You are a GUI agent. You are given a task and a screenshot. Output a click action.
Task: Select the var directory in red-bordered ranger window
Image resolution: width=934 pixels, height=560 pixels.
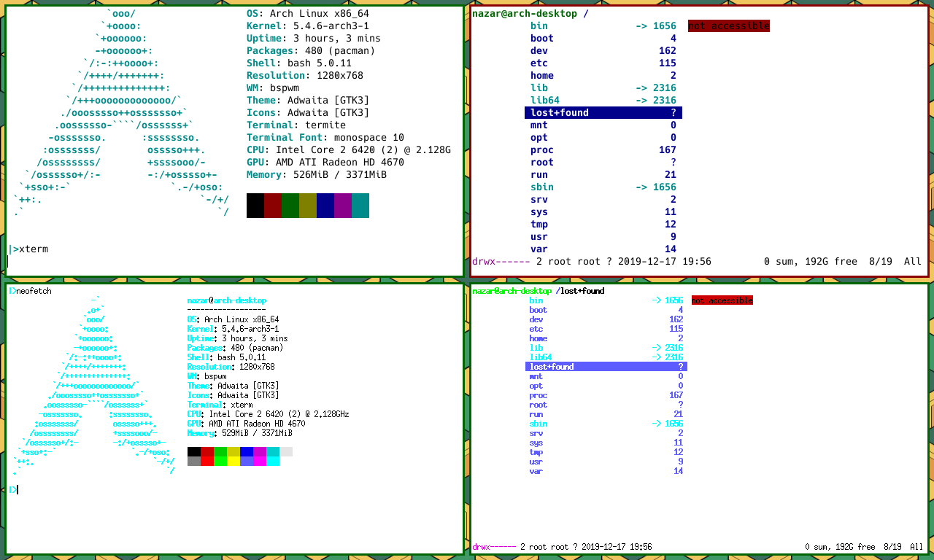pos(603,249)
